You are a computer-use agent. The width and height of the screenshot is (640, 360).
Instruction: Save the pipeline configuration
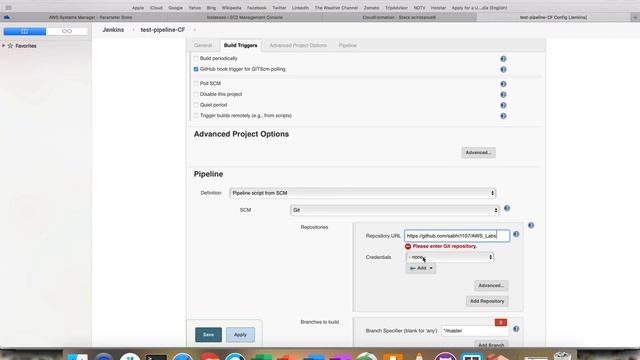[208, 335]
